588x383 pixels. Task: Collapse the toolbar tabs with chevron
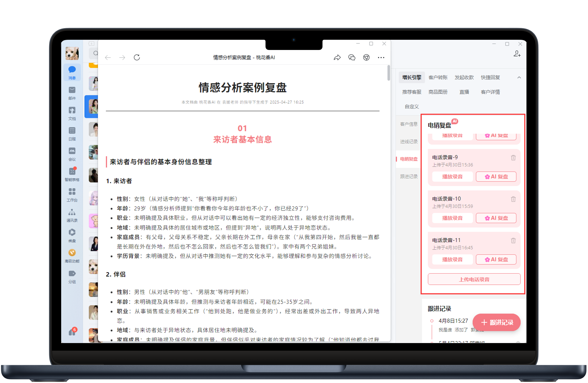[x=519, y=78]
